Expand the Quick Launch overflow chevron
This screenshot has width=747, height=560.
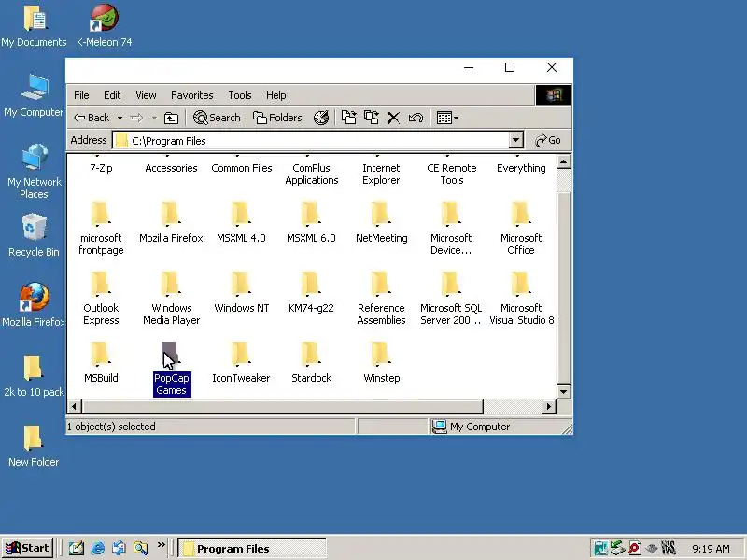[162, 545]
